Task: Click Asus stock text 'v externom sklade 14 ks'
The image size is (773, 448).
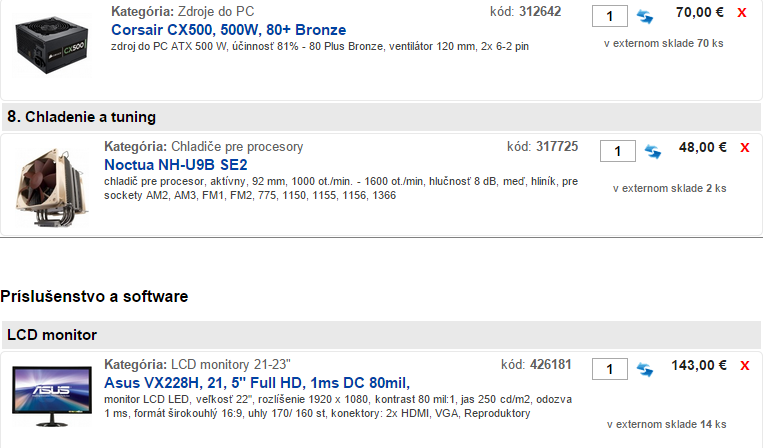Action: coord(666,424)
